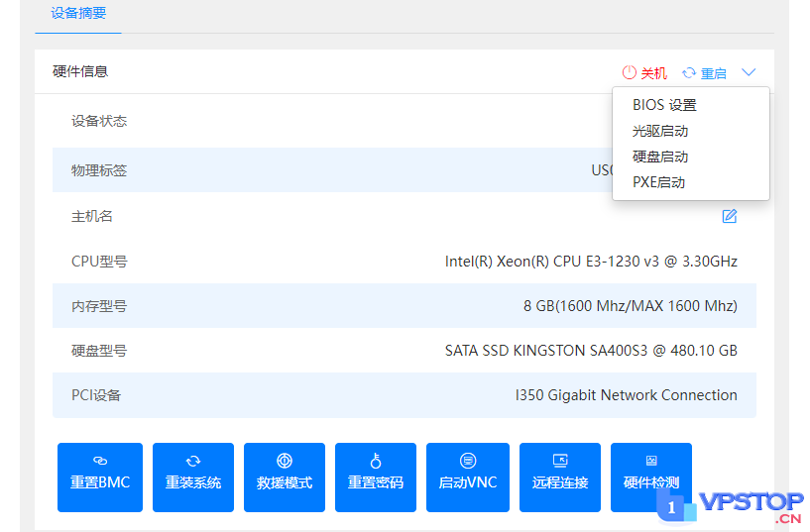The width and height of the screenshot is (810, 532).
Task: Open 远程连接 remote connection
Action: (x=560, y=478)
